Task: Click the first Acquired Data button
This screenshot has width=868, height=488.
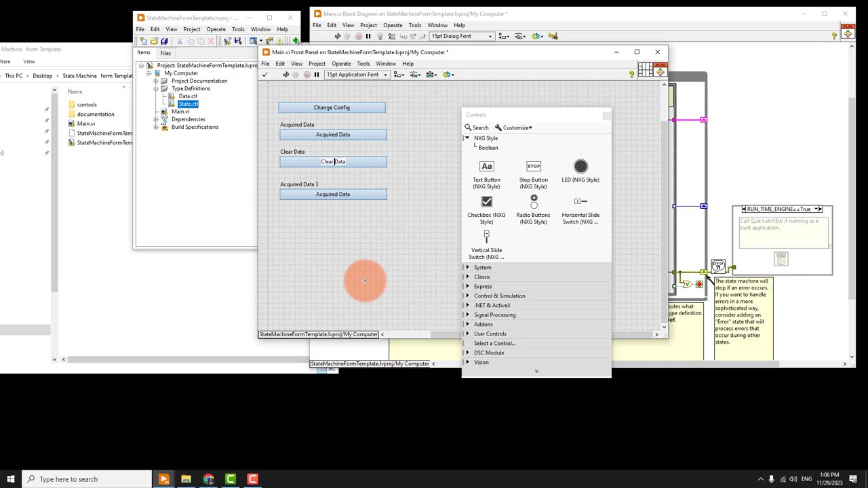Action: click(333, 135)
